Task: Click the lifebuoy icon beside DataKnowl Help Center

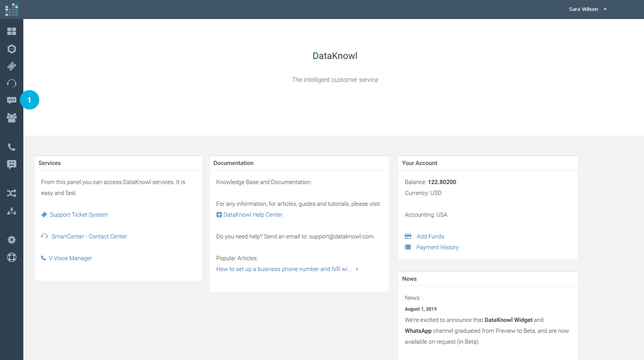Action: tap(219, 215)
